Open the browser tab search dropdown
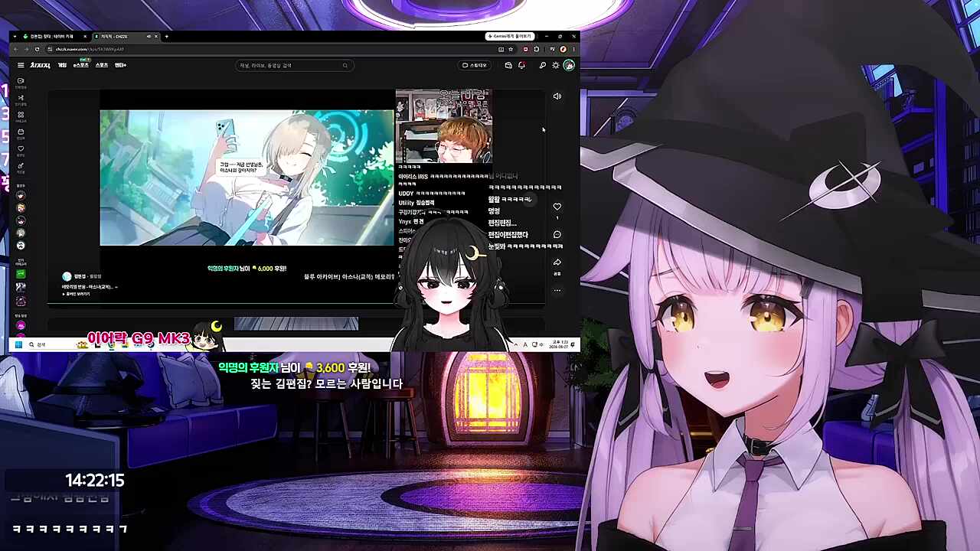This screenshot has height=551, width=980. tap(15, 36)
